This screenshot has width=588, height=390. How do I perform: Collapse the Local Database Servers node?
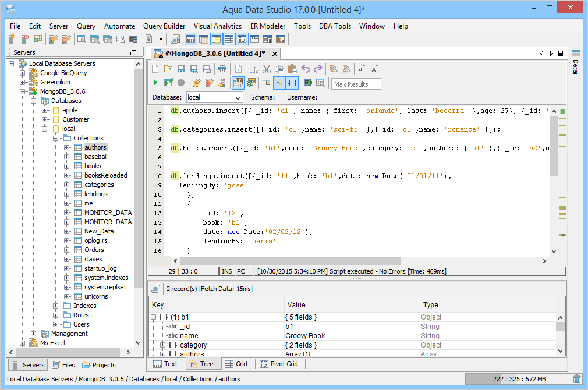11,64
